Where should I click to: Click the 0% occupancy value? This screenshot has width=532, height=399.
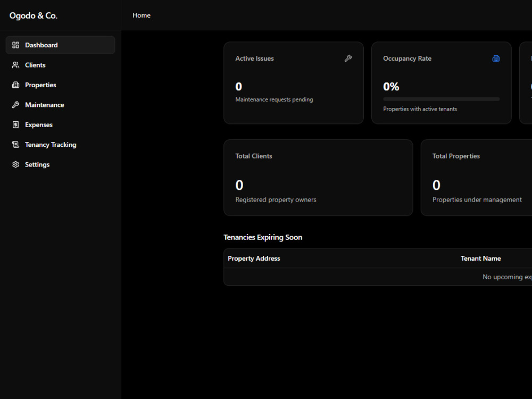coord(391,87)
